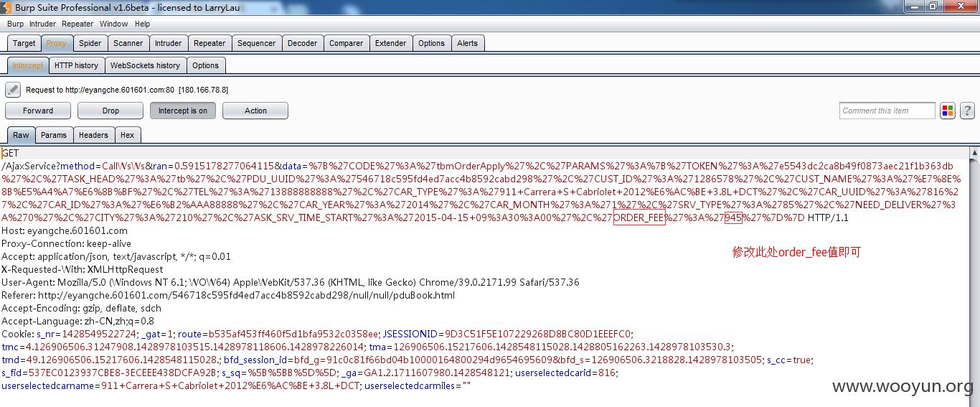Click the Proxy-Connection: keep-alive header line
980x407 pixels.
[x=67, y=243]
